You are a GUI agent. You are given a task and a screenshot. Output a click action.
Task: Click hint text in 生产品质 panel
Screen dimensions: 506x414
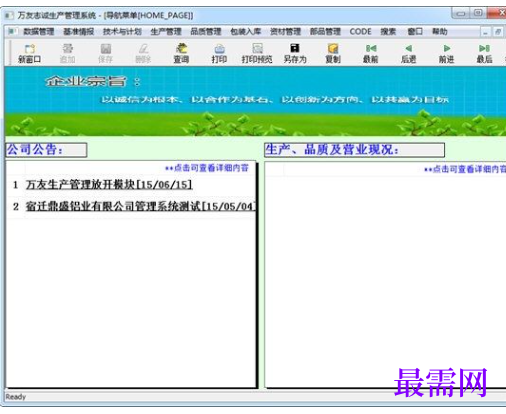pos(465,169)
